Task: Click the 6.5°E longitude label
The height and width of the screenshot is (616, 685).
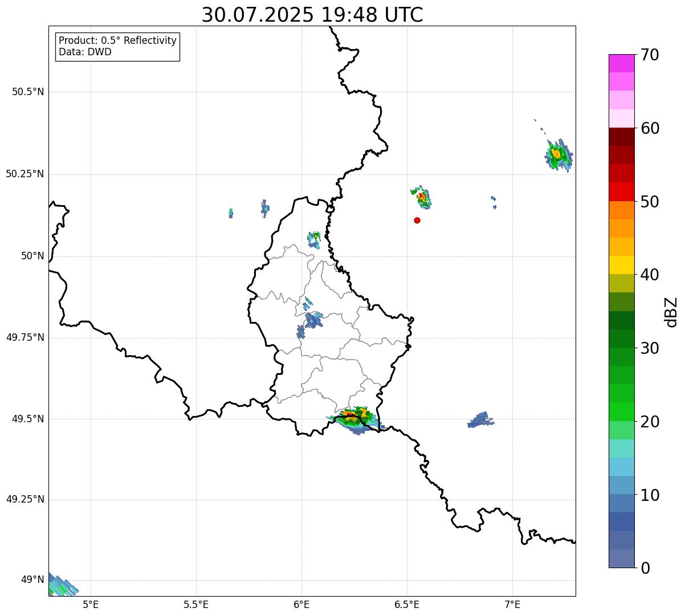Action: click(407, 605)
